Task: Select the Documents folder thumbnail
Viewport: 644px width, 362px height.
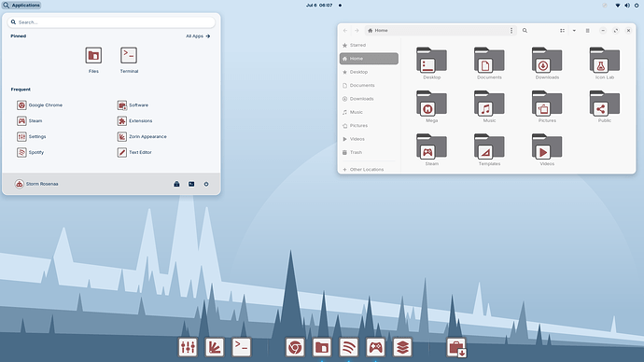Action: click(489, 60)
